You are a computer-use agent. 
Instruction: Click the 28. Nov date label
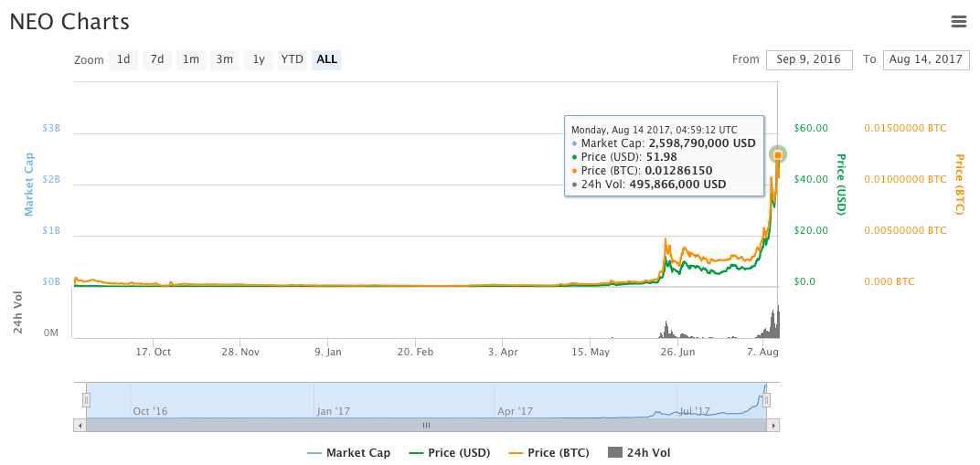click(240, 352)
